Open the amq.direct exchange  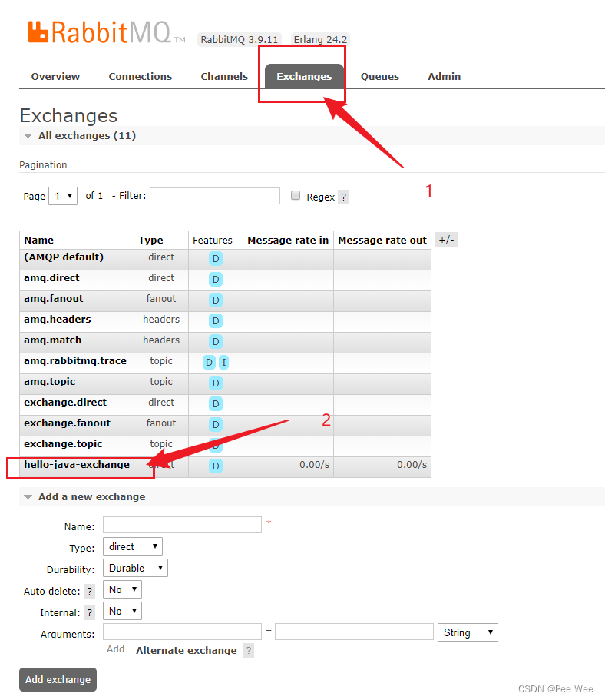(x=51, y=278)
